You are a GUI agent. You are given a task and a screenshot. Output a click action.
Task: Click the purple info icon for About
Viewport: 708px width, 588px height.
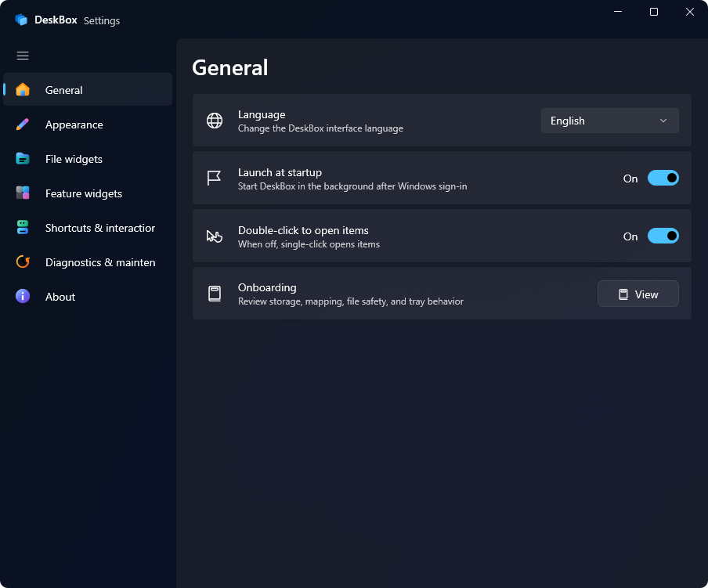(x=23, y=297)
